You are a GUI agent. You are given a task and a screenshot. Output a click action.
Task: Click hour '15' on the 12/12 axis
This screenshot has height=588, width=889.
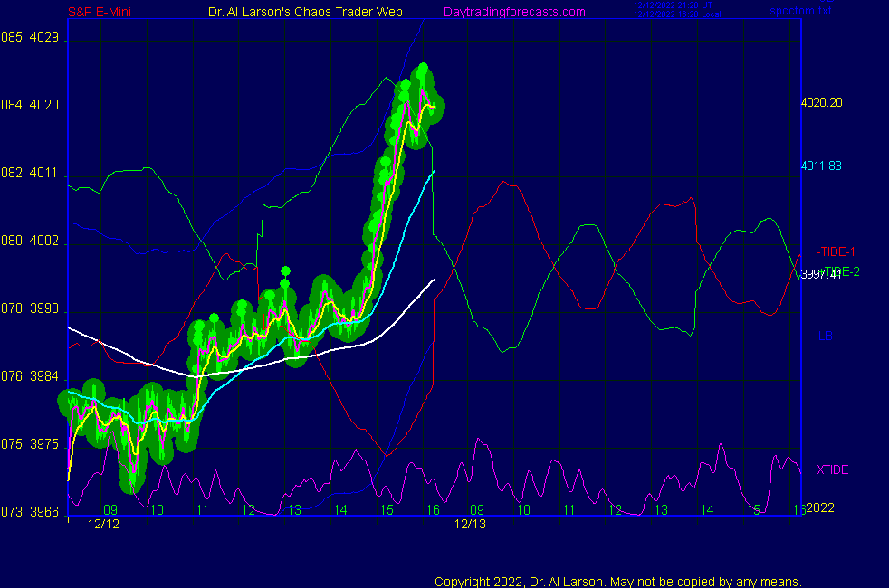tap(387, 510)
